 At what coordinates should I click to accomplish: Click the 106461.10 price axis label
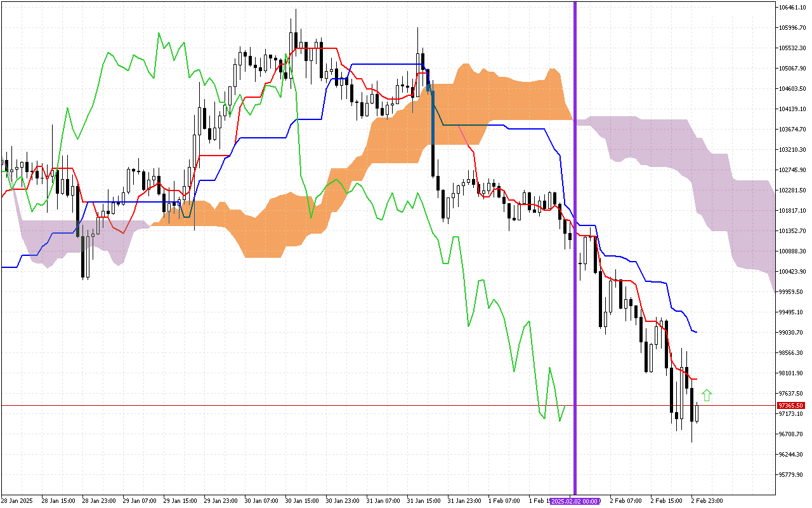[x=792, y=8]
